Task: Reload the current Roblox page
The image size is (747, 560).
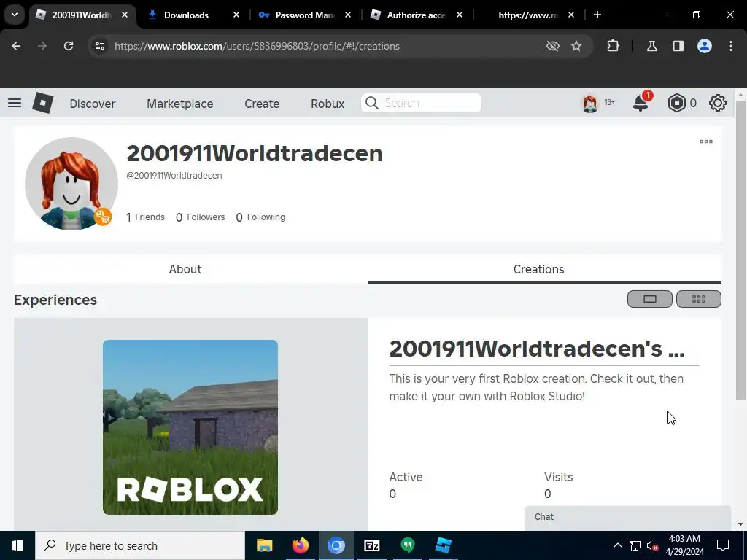Action: click(69, 46)
